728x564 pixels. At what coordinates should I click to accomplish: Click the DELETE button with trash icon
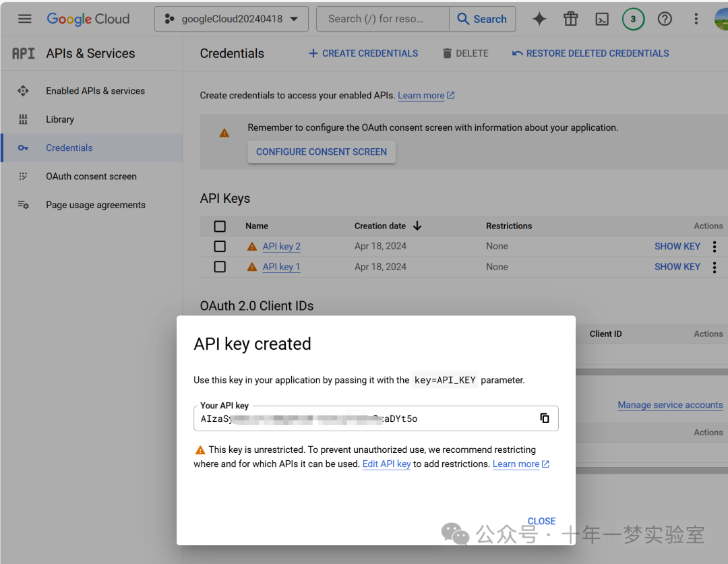click(465, 53)
